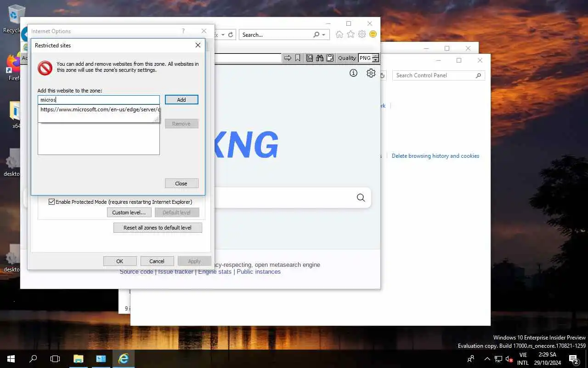Click the magnifier in the IE search box

tap(316, 34)
